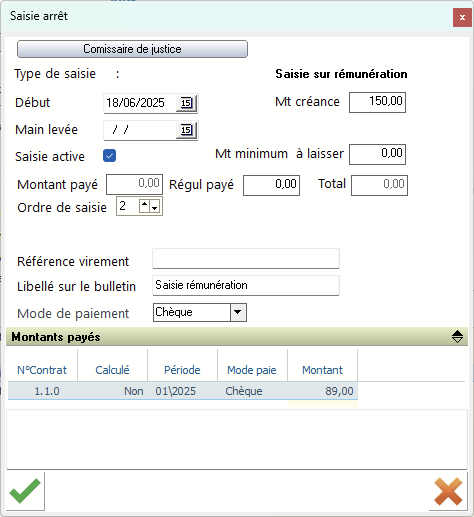Image resolution: width=474 pixels, height=517 pixels.
Task: Open the Mode de paiement dropdown
Action: point(238,312)
